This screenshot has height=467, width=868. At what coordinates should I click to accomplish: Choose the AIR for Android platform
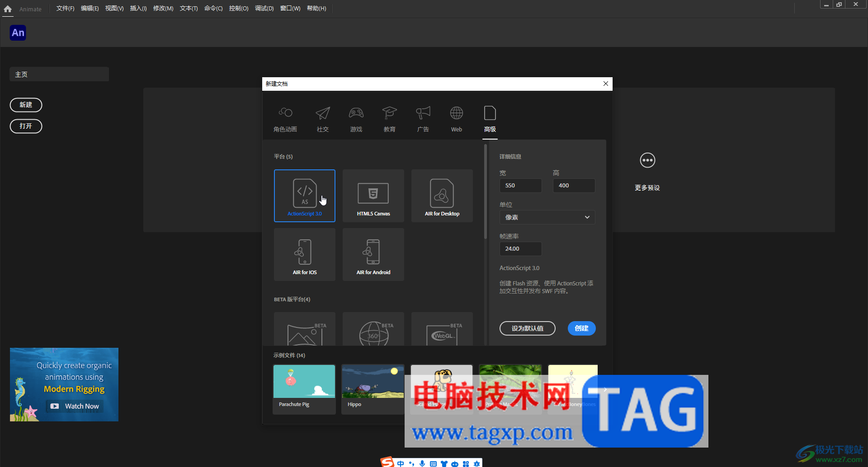tap(373, 254)
